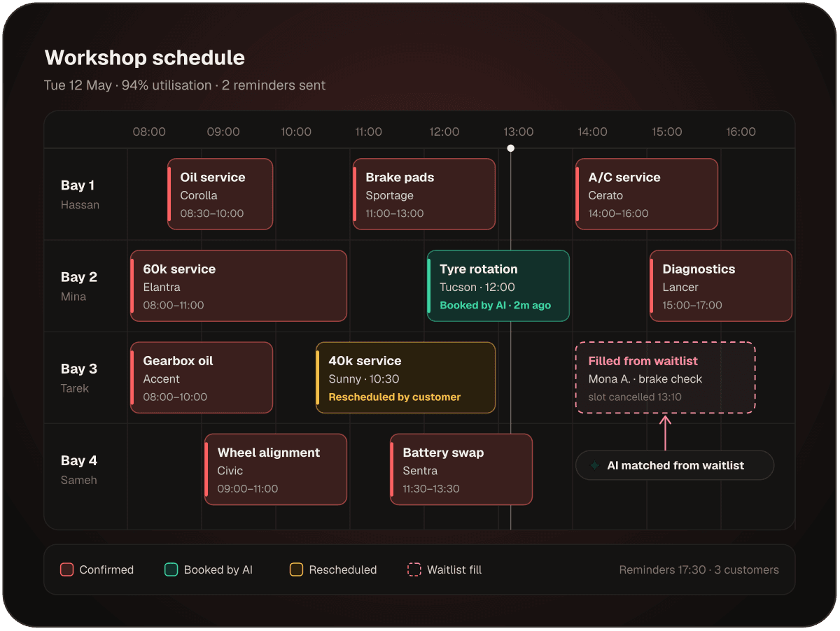Click the Workshop schedule heading

(145, 57)
